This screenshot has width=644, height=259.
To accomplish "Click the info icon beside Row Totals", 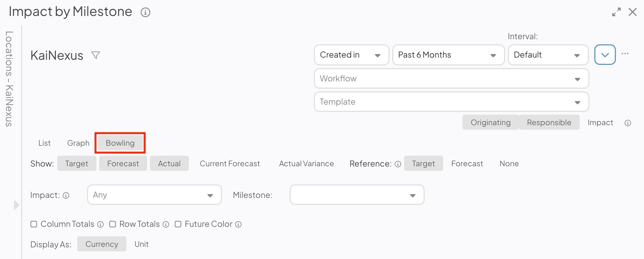I will (166, 224).
